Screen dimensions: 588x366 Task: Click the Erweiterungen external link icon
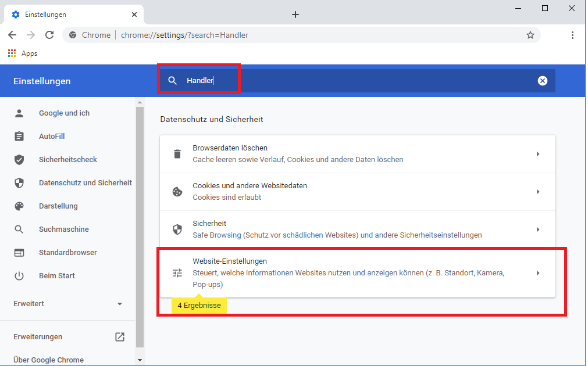(x=120, y=337)
